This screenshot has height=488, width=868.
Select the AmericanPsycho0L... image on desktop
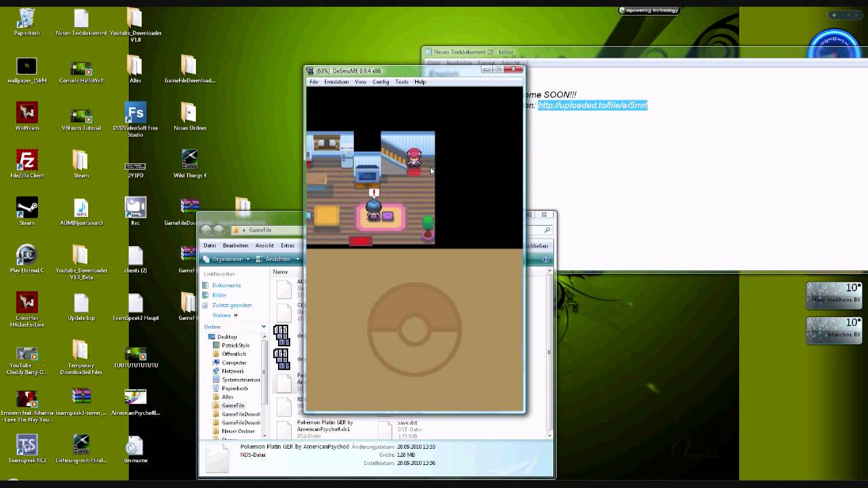[136, 401]
